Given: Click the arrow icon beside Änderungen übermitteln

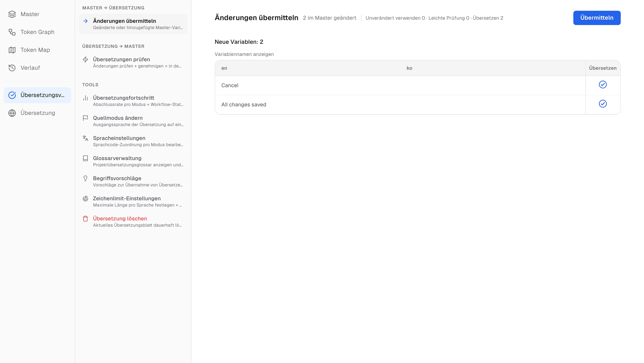Looking at the screenshot, I should tap(85, 21).
